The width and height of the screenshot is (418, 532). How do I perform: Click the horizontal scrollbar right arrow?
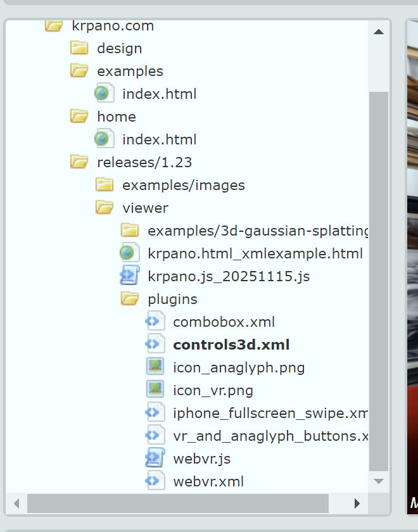tap(358, 503)
